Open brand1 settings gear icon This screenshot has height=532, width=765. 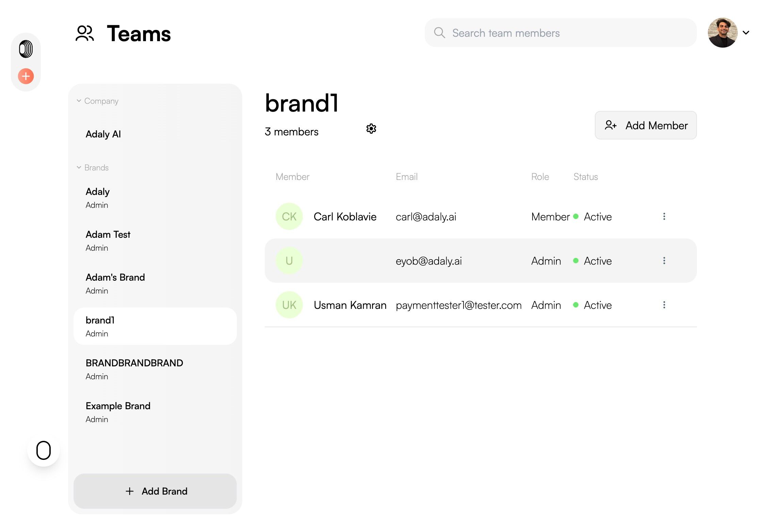pos(371,129)
